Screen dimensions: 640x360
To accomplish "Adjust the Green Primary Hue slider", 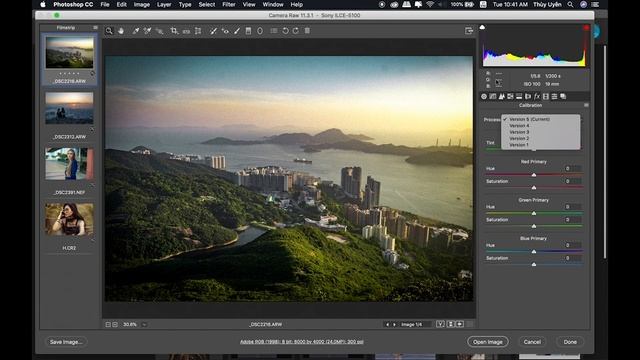I will click(534, 213).
